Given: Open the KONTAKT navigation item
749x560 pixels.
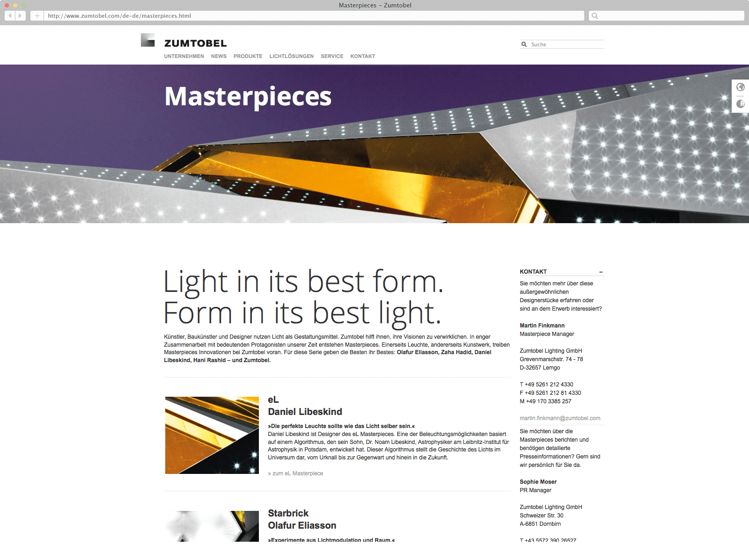Looking at the screenshot, I should [363, 56].
